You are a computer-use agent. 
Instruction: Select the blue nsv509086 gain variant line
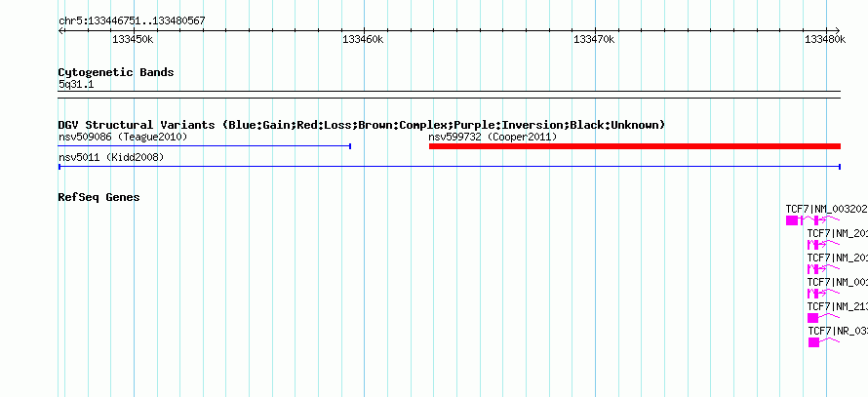[x=204, y=146]
